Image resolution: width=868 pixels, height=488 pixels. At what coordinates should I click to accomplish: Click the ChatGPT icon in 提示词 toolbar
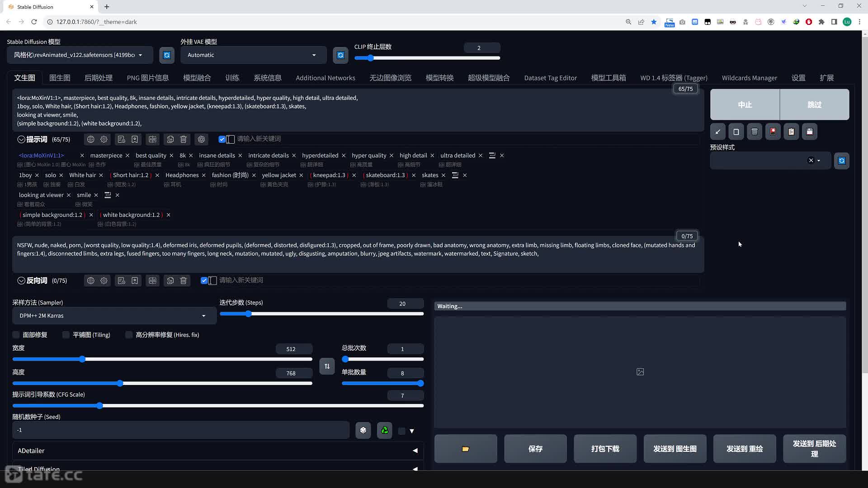tap(201, 139)
